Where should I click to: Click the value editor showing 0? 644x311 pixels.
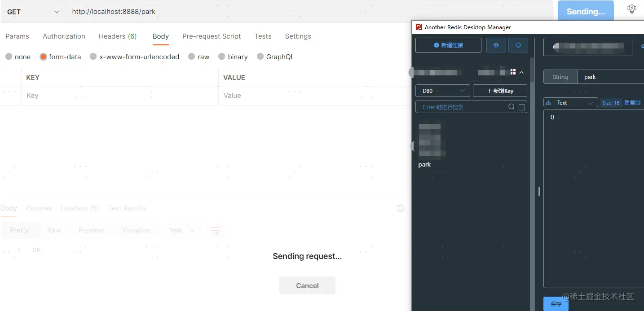(594, 199)
